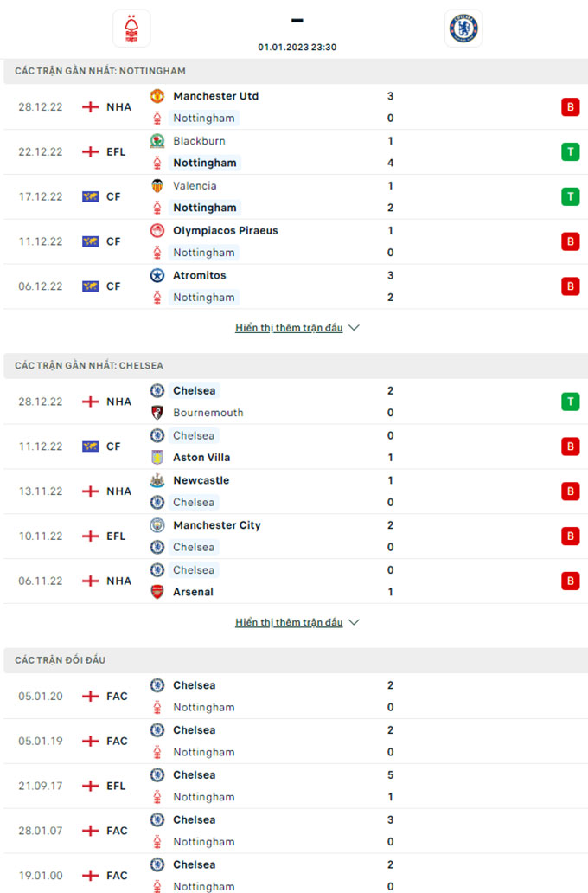Click green T badge for Bournemouth match
Viewport: 588px width, 893px height.
coord(570,402)
